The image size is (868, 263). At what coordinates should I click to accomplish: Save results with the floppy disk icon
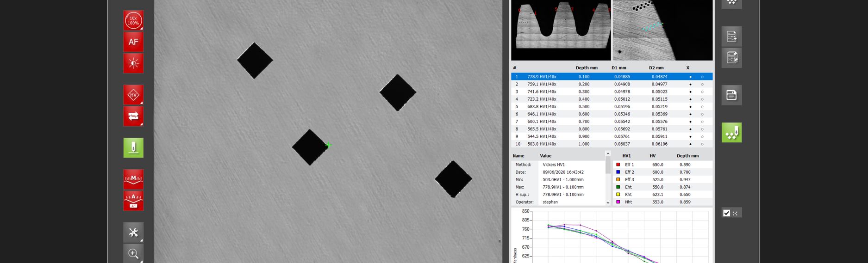pos(731,95)
